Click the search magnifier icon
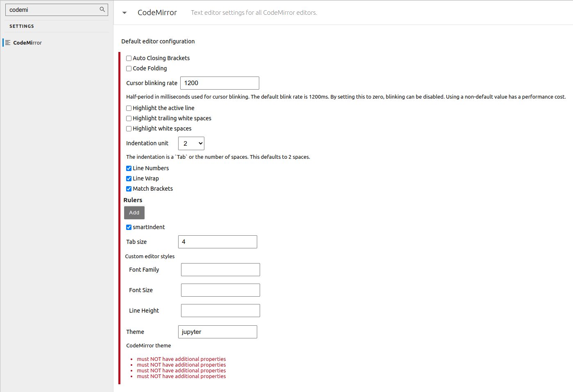 tap(102, 9)
